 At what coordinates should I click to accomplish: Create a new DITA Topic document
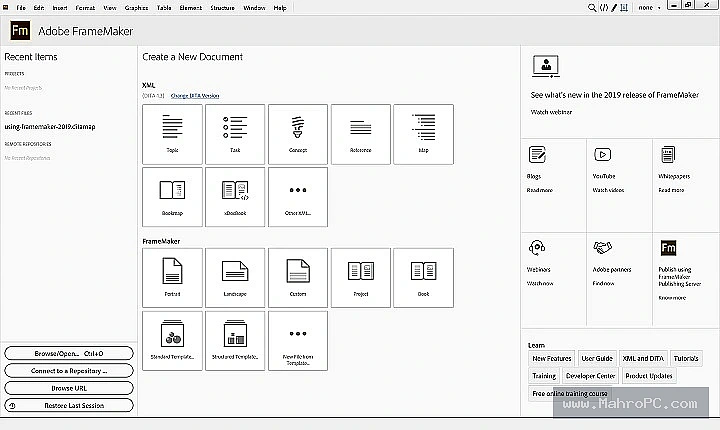pos(172,134)
